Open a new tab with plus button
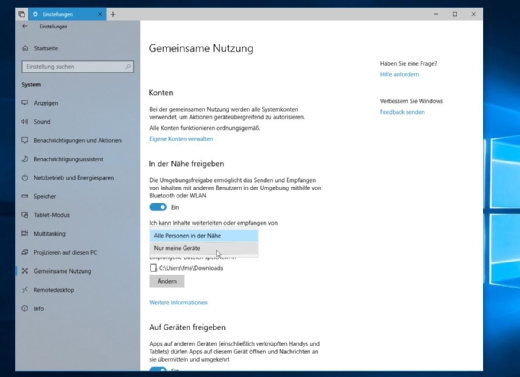 [x=113, y=14]
